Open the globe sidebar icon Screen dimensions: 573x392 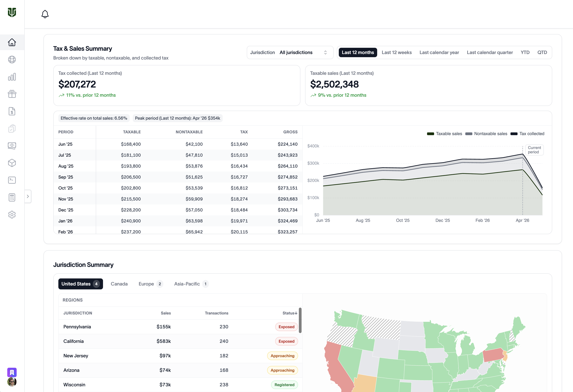12,60
